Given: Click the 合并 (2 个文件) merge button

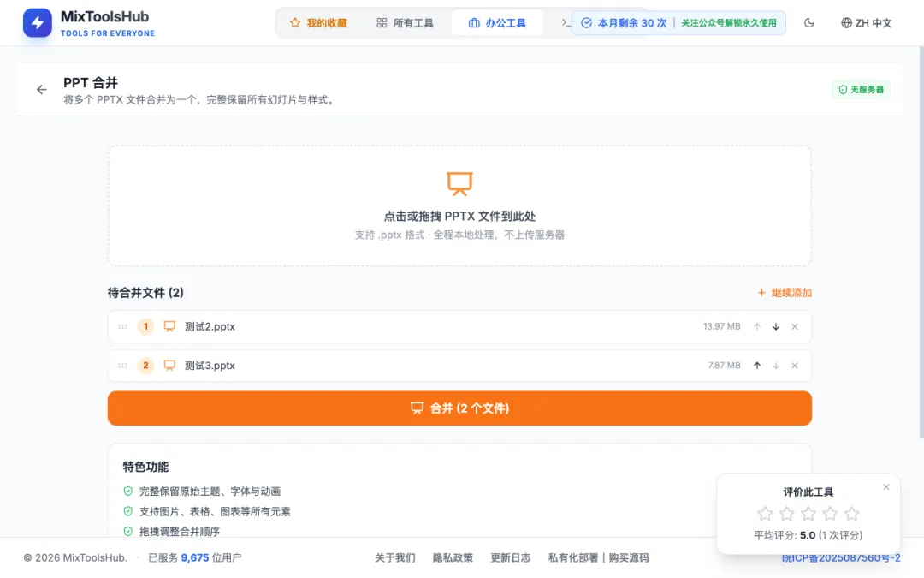Looking at the screenshot, I should click(x=459, y=408).
